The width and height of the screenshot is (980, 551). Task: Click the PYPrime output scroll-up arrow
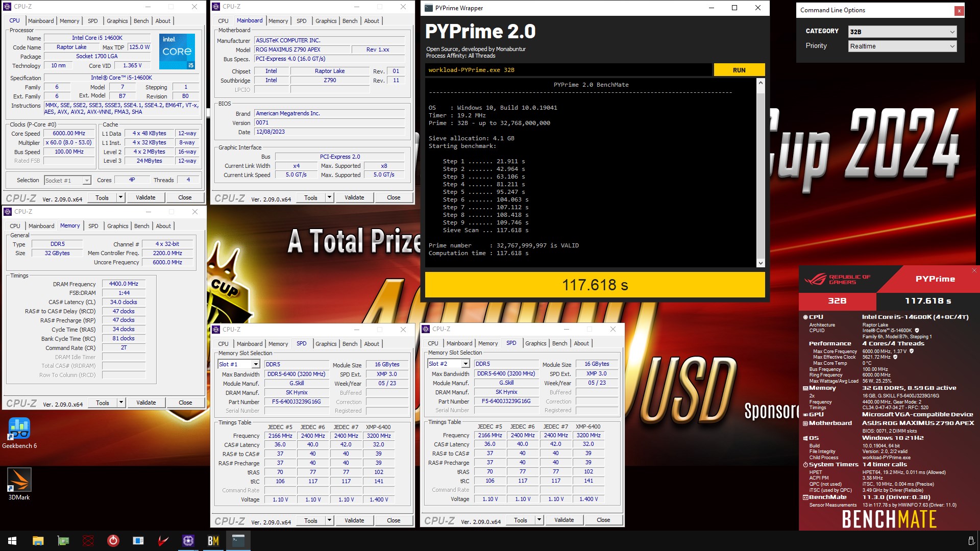tap(761, 83)
